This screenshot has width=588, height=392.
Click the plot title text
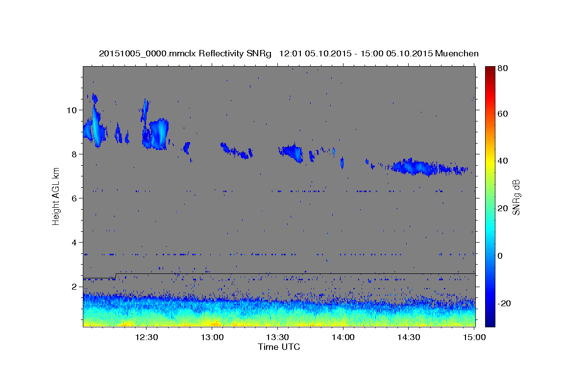pyautogui.click(x=289, y=53)
